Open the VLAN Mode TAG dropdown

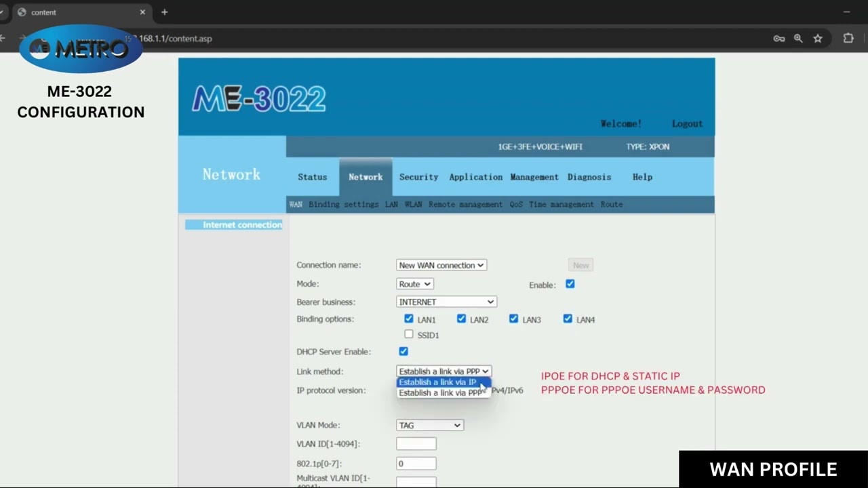point(430,425)
